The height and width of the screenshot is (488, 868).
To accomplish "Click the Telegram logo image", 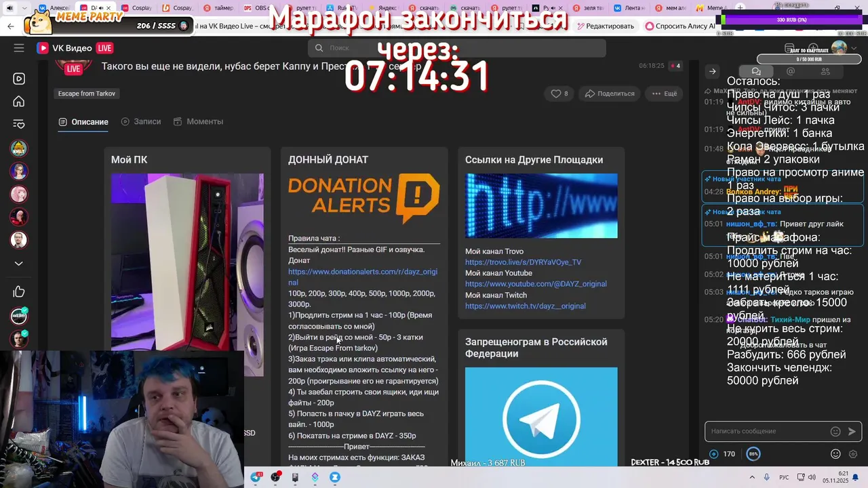I will (x=541, y=417).
